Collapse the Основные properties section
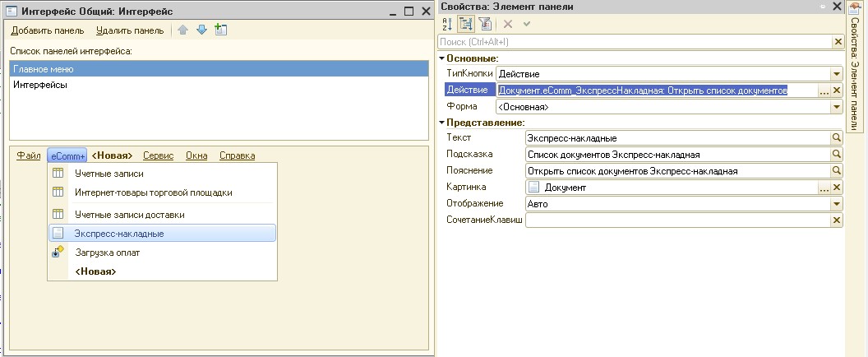The height and width of the screenshot is (357, 868). point(442,58)
